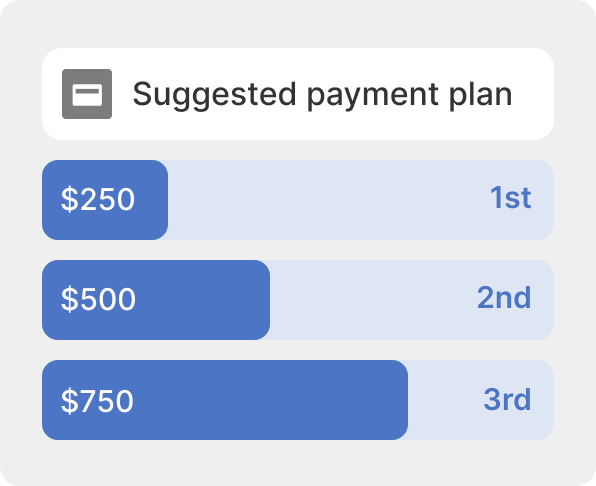Click the $250 amount text
Viewport: 596px width, 486px height.
pos(98,199)
